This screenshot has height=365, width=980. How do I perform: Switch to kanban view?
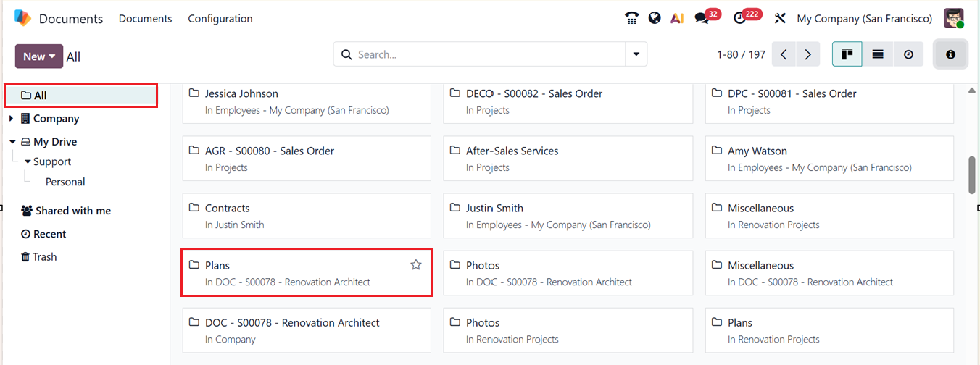847,54
